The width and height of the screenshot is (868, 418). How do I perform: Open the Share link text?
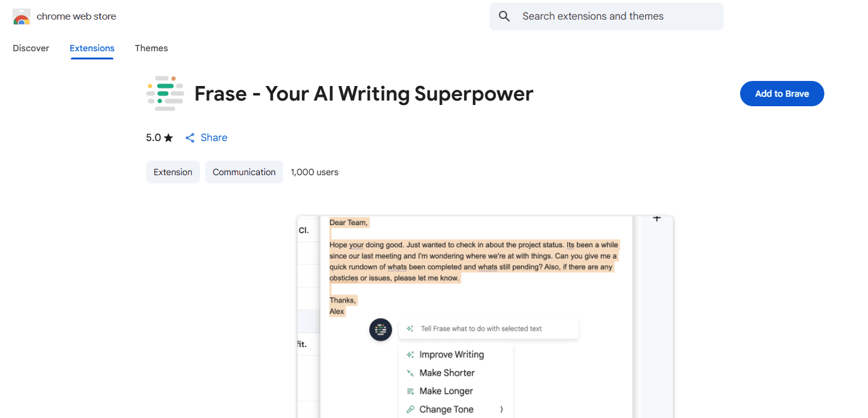point(214,138)
